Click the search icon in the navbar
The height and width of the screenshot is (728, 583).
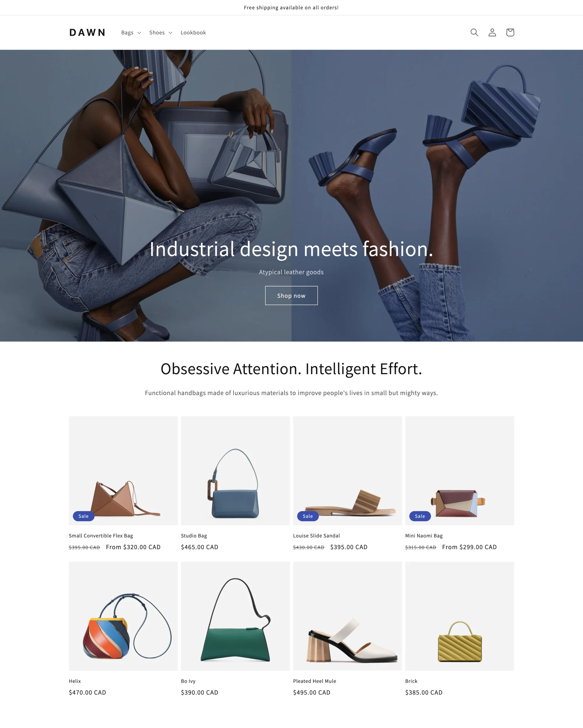474,32
